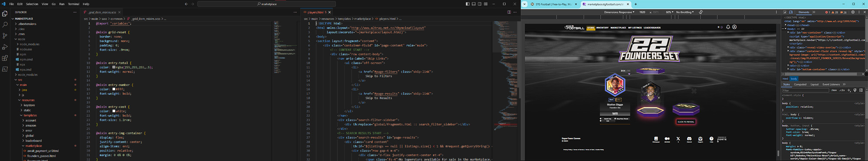Navigate back with VS Code arrow
This screenshot has width=868, height=161.
coord(186,4)
